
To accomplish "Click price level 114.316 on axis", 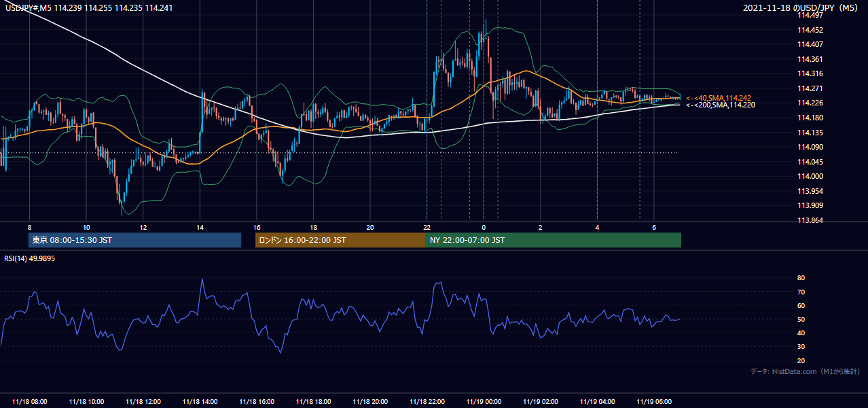I will [x=810, y=74].
